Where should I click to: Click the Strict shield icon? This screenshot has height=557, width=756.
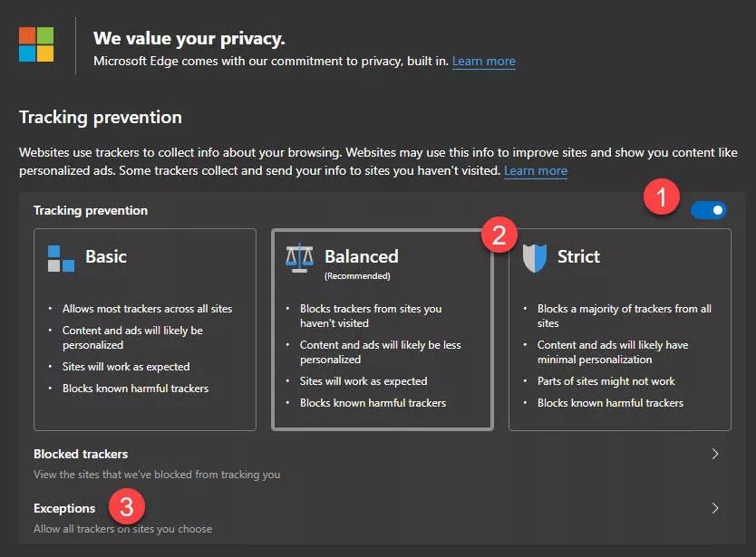click(536, 258)
